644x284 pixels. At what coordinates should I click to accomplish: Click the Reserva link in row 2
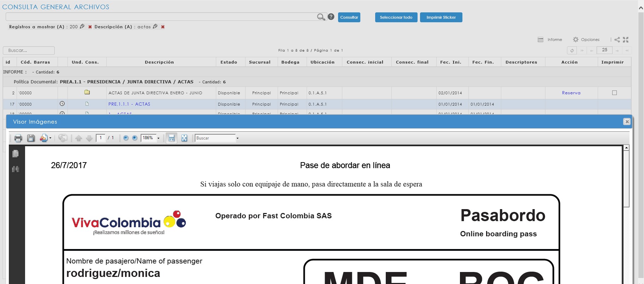point(571,93)
